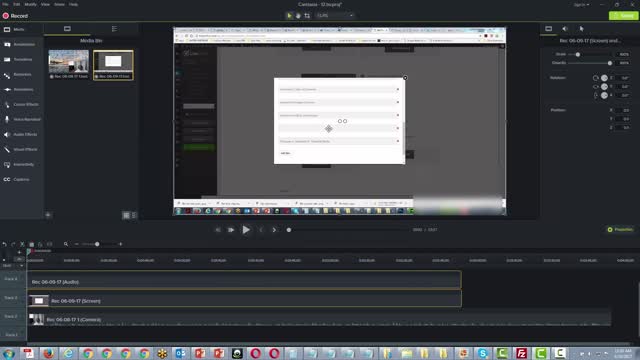
Task: Open the Sign In dropdown
Action: click(581, 5)
